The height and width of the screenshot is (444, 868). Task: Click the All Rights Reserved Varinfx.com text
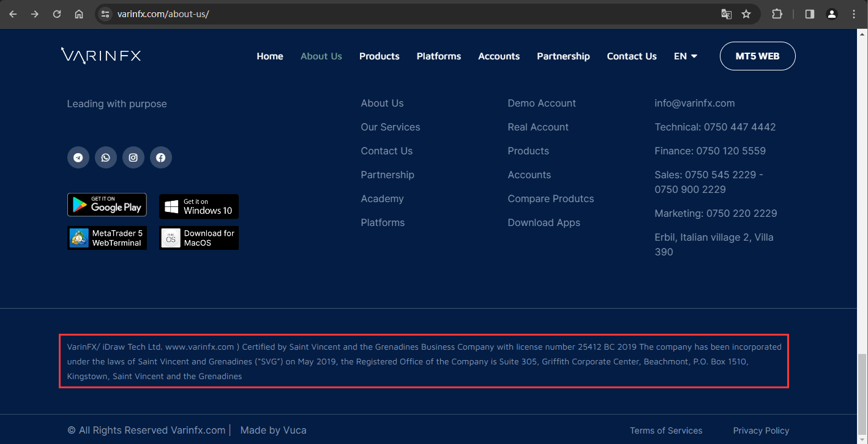(x=146, y=431)
